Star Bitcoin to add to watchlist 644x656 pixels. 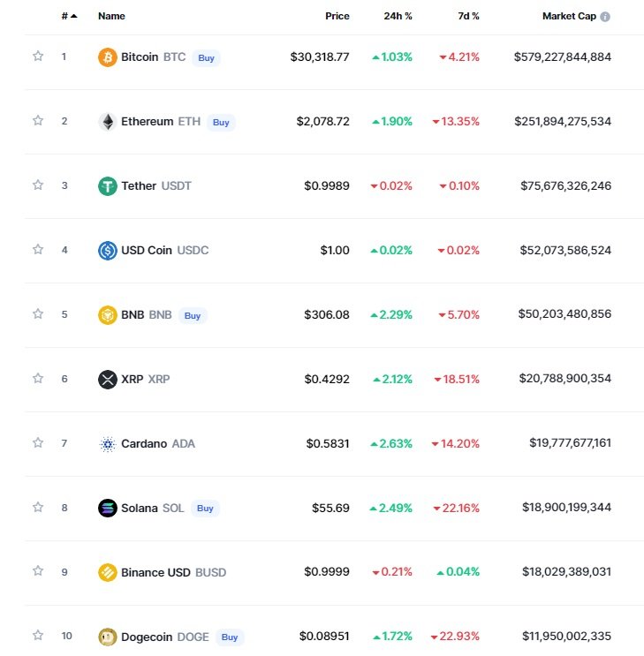[x=38, y=57]
